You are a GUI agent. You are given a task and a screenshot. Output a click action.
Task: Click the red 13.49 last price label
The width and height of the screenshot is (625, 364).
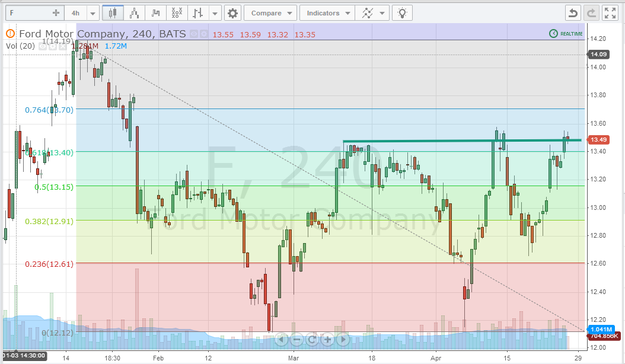click(x=598, y=139)
